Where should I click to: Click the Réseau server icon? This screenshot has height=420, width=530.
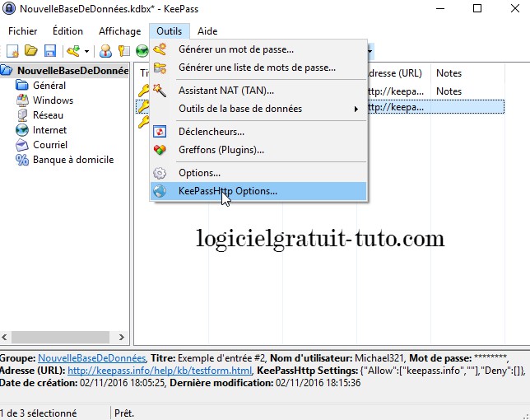point(22,115)
